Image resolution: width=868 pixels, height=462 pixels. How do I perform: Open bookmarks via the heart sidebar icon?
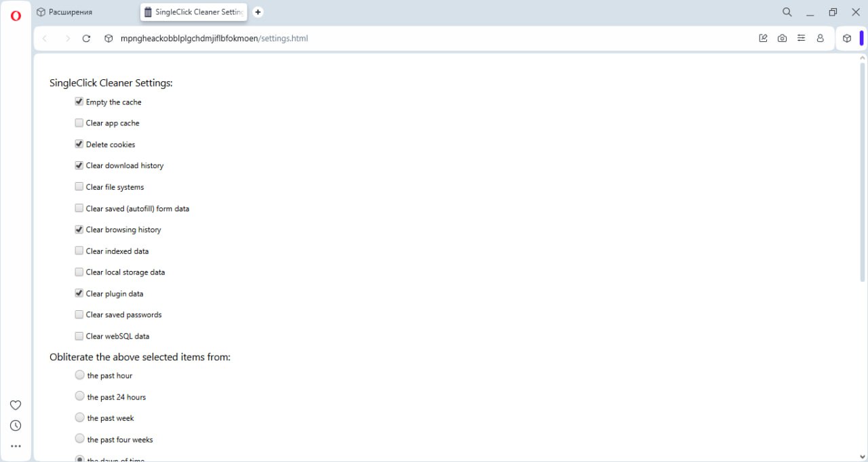coord(16,405)
